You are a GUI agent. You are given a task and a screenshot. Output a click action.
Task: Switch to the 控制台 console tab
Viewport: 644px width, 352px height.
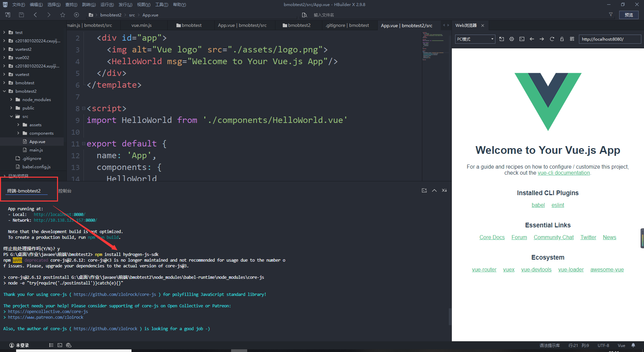point(65,191)
